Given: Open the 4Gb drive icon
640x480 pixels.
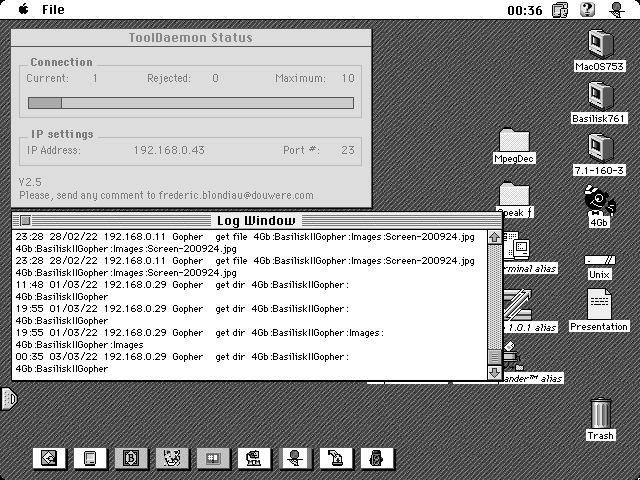Looking at the screenshot, I should (x=600, y=201).
